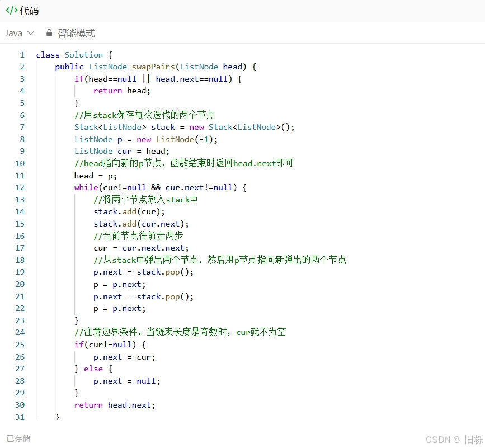Image resolution: width=485 pixels, height=448 pixels.
Task: Click 'ListNode cur = head;' on line 9
Action: pyautogui.click(x=122, y=151)
